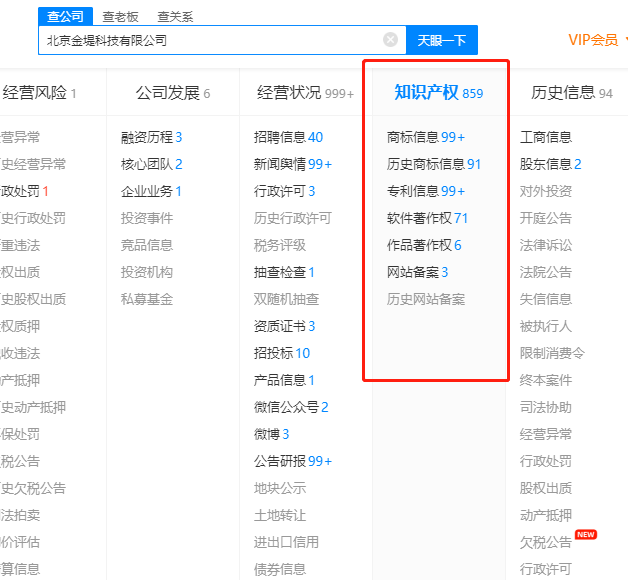Click 行政许可 under 历史信息
The height and width of the screenshot is (580, 628).
coord(545,569)
